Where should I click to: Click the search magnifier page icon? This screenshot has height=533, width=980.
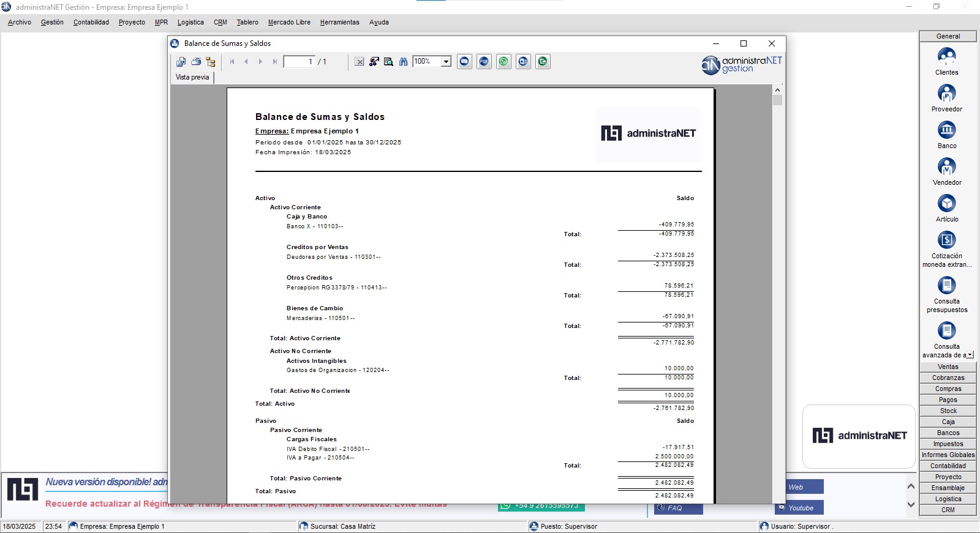pyautogui.click(x=388, y=62)
